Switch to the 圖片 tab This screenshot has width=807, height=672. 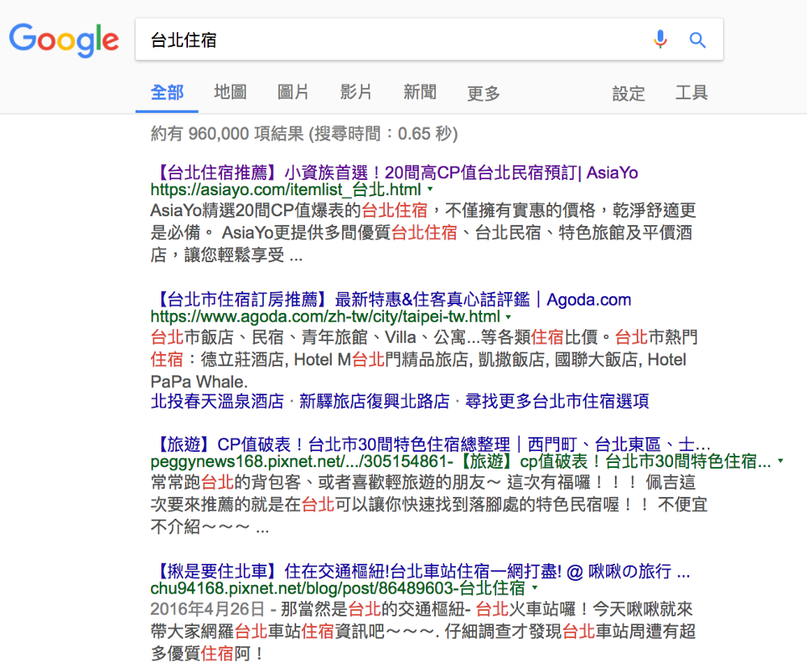point(293,93)
